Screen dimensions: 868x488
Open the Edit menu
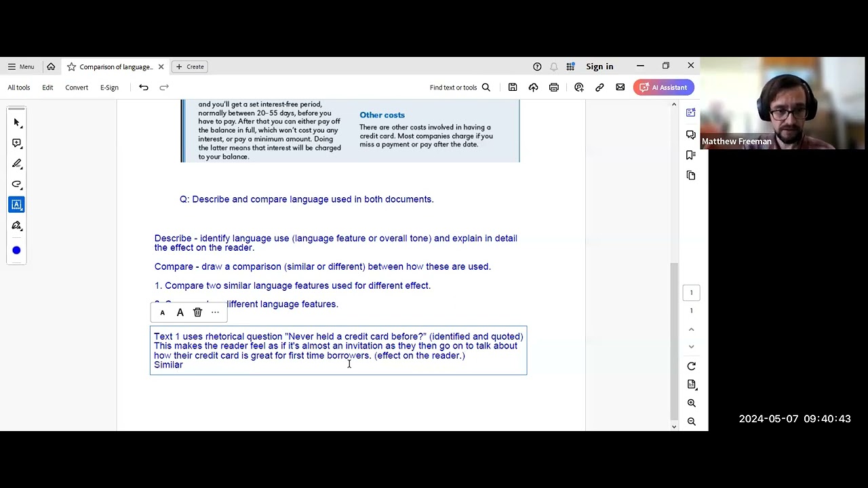pos(47,87)
